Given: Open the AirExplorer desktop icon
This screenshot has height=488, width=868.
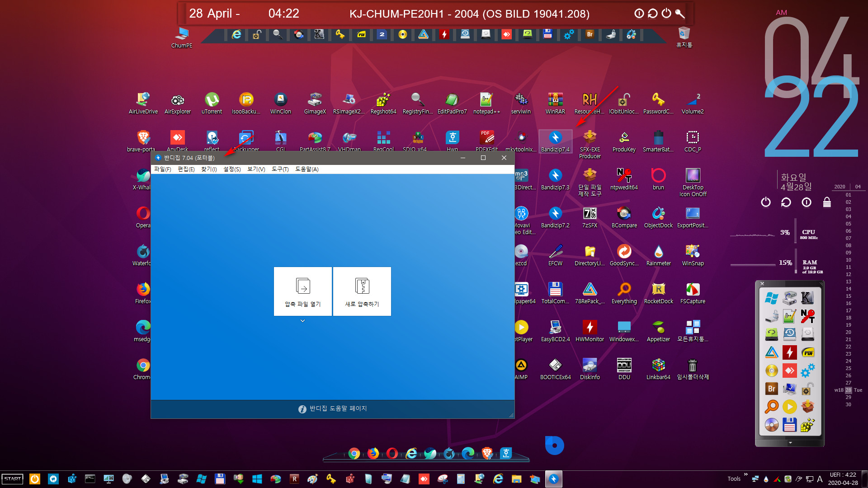Looking at the screenshot, I should pos(178,103).
